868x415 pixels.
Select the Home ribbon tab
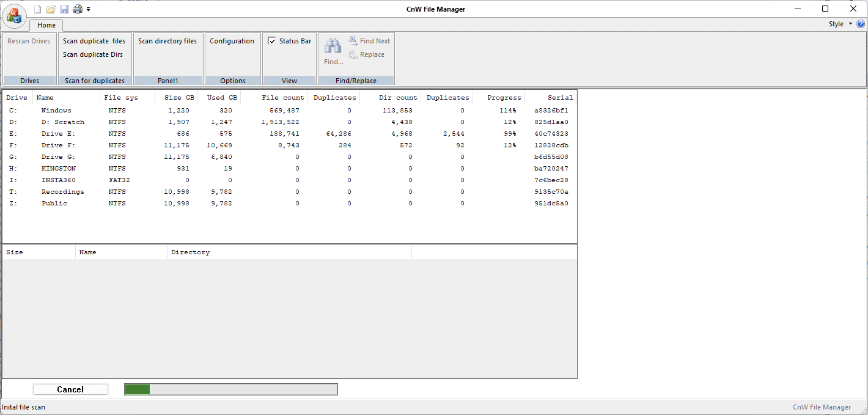point(46,25)
